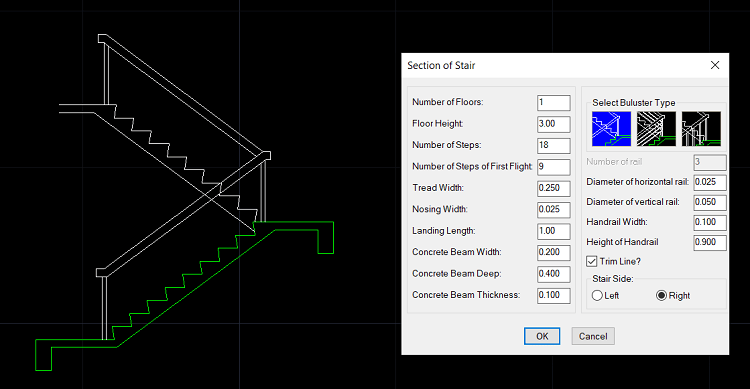The image size is (750, 389).
Task: Click the disabled Number of rail field
Action: tap(710, 162)
